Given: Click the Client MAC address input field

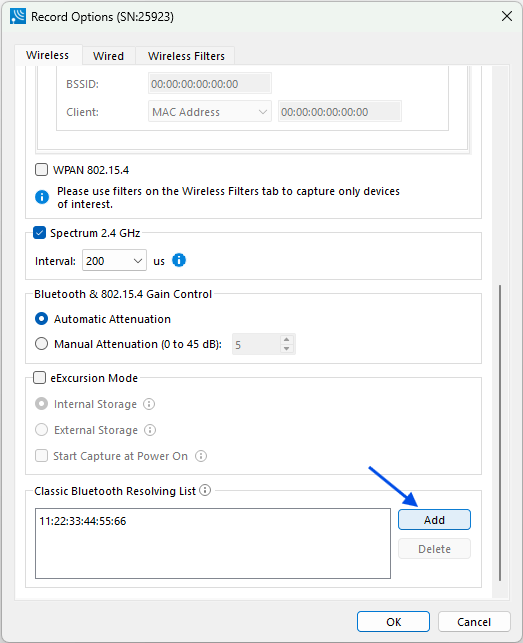Looking at the screenshot, I should coord(340,112).
